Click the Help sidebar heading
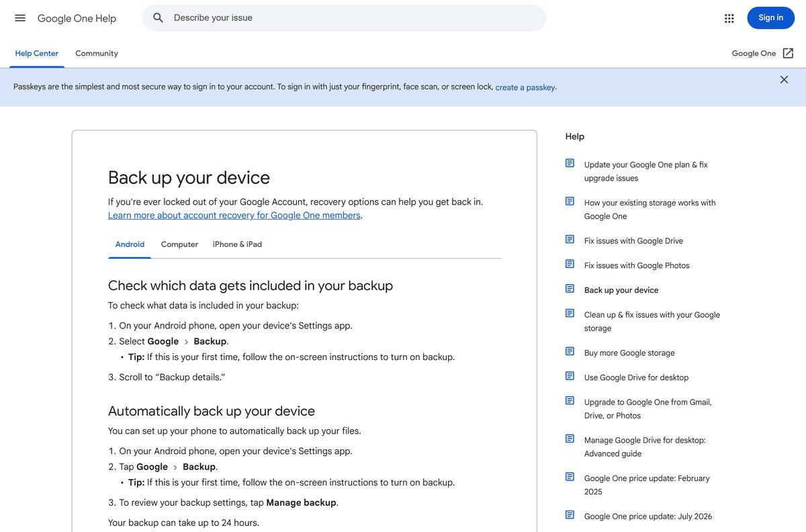 coord(575,136)
